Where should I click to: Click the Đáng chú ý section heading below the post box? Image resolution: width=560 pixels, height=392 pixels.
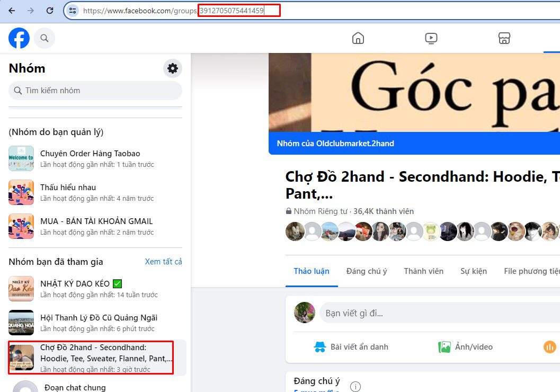[x=317, y=381]
